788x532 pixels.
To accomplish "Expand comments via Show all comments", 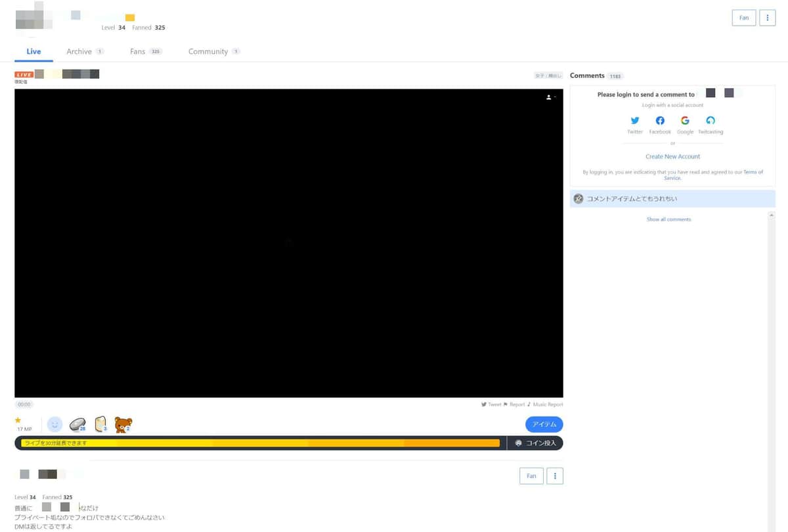I will (668, 219).
